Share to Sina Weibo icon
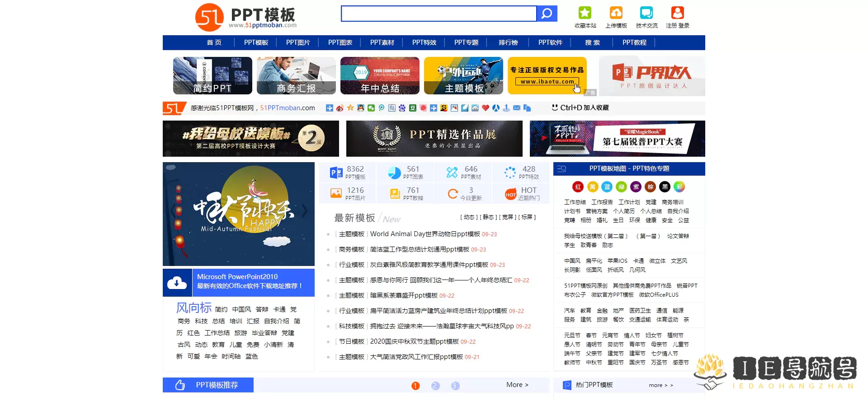Image resolution: width=868 pixels, height=401 pixels. click(340, 108)
